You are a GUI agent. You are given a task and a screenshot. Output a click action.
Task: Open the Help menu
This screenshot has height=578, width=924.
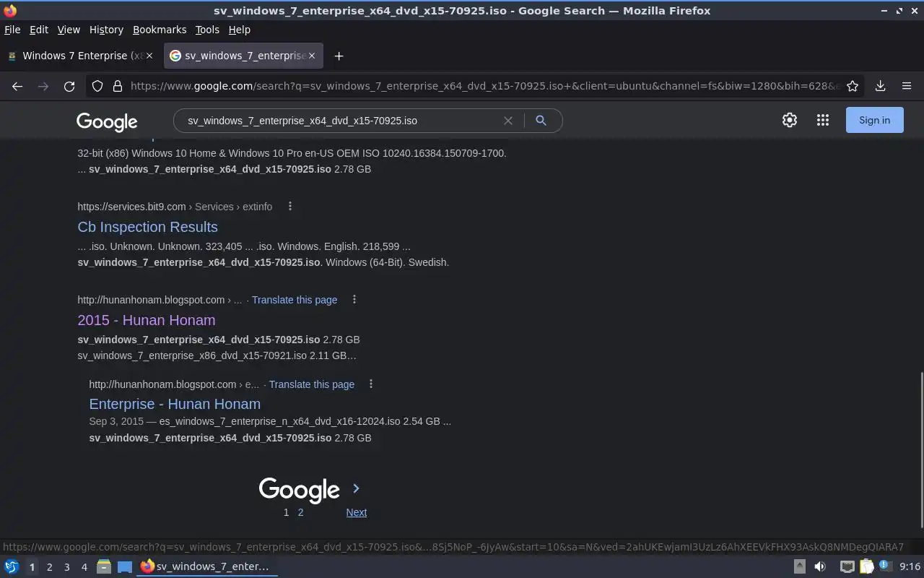240,30
